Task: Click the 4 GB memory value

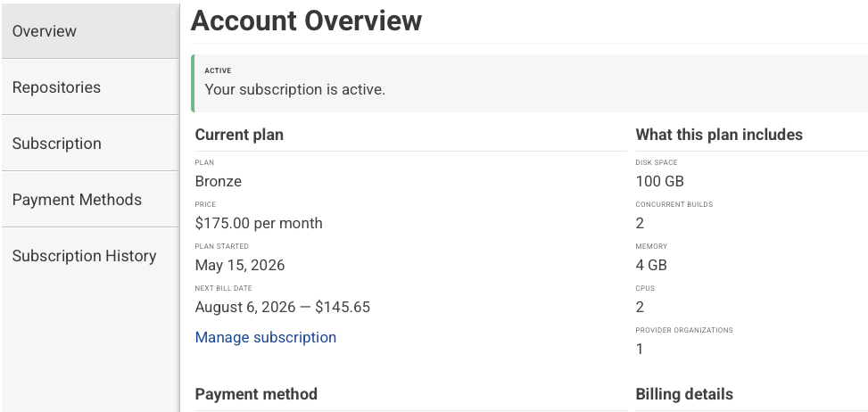Action: tap(651, 265)
